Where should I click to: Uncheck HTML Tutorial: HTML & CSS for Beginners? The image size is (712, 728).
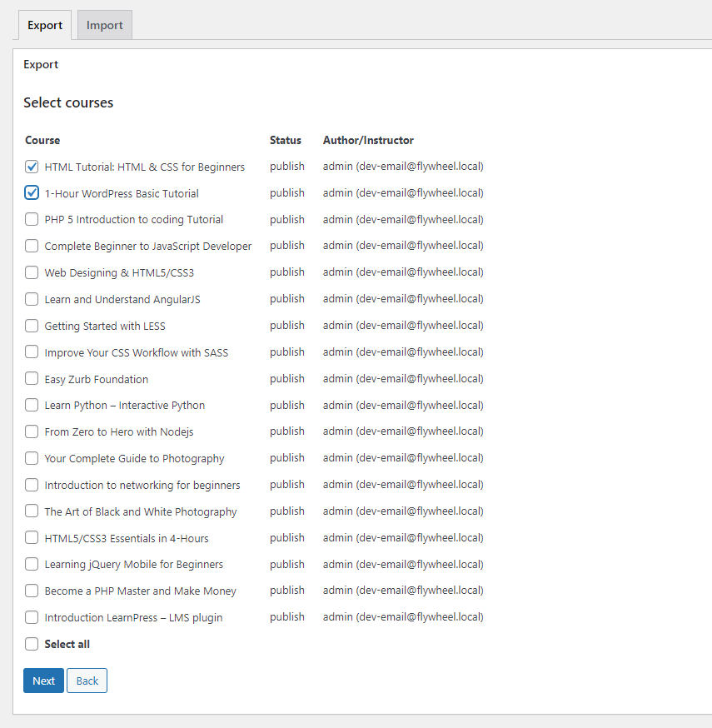(x=32, y=167)
